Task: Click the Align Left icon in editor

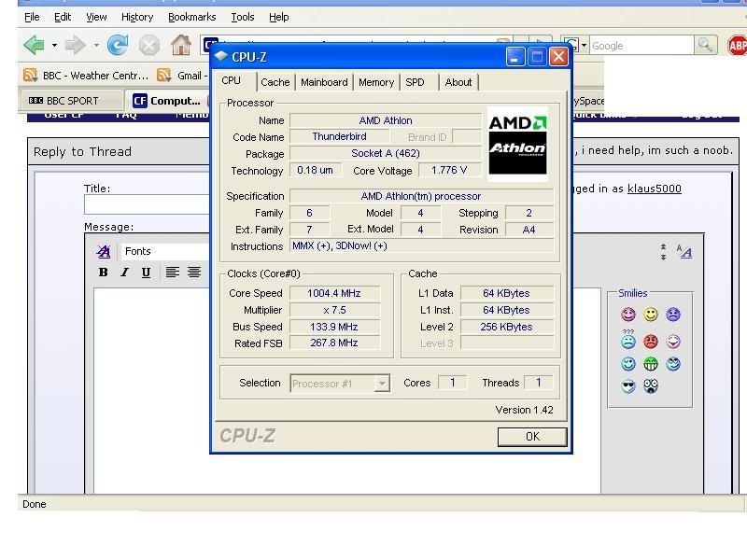Action: 173,273
